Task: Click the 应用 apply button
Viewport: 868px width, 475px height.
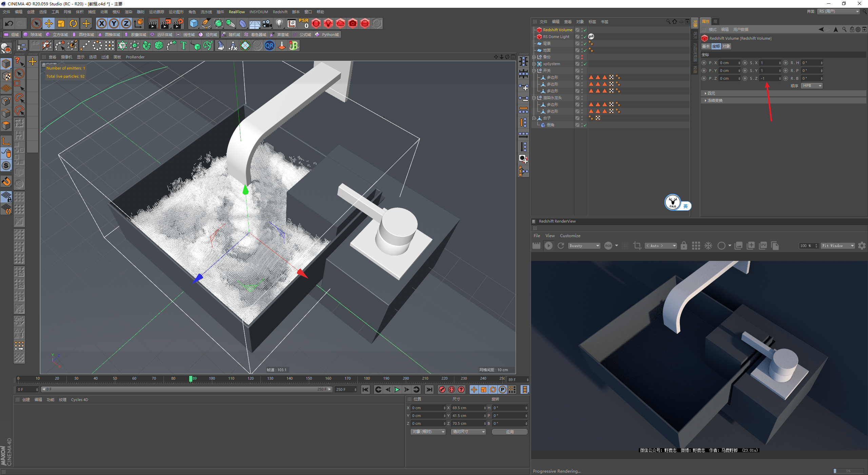Action: [510, 432]
